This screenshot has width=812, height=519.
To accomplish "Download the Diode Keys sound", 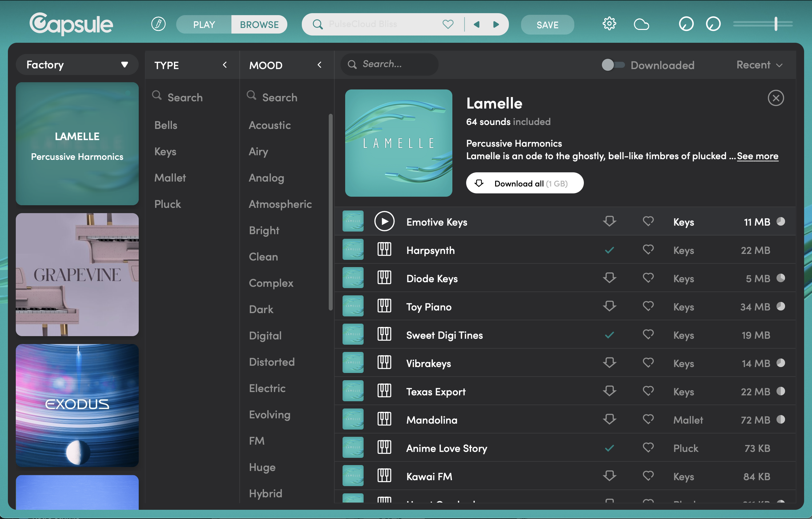I will click(609, 278).
